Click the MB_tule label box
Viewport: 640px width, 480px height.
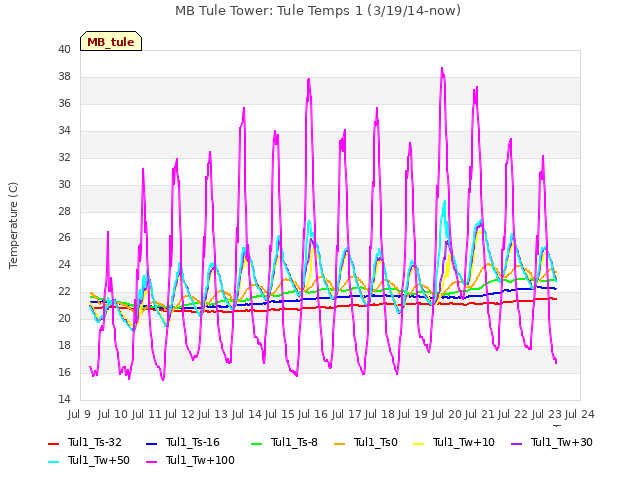111,41
